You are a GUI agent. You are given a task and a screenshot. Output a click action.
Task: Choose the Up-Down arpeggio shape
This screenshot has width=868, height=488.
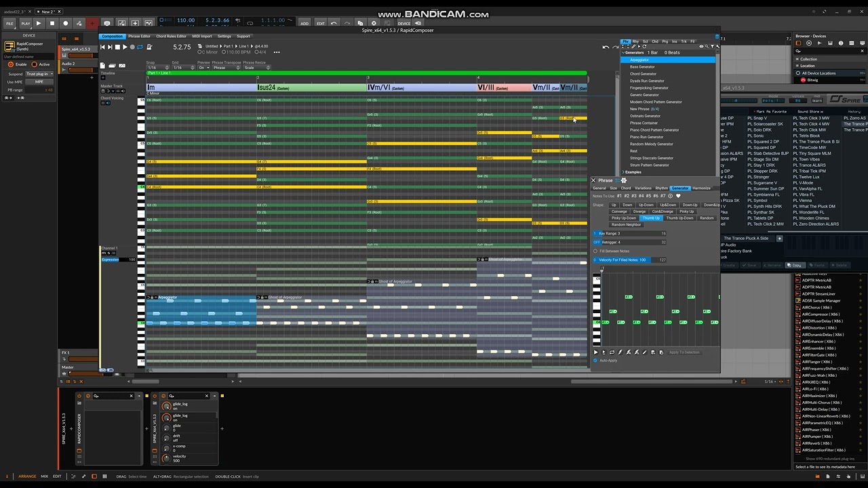[646, 205]
